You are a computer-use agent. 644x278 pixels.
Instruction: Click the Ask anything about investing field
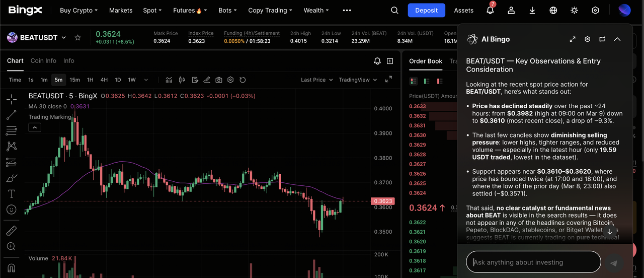coord(533,262)
